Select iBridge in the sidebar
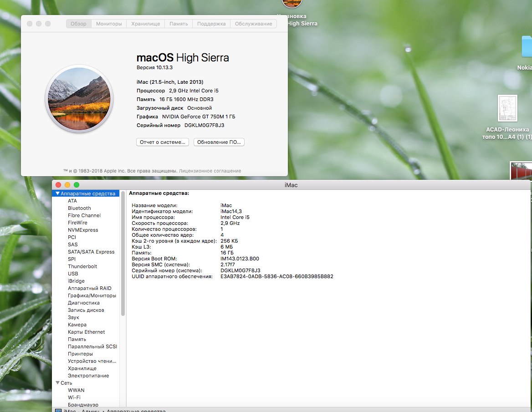Viewport: 532px width, 412px height. (x=76, y=281)
